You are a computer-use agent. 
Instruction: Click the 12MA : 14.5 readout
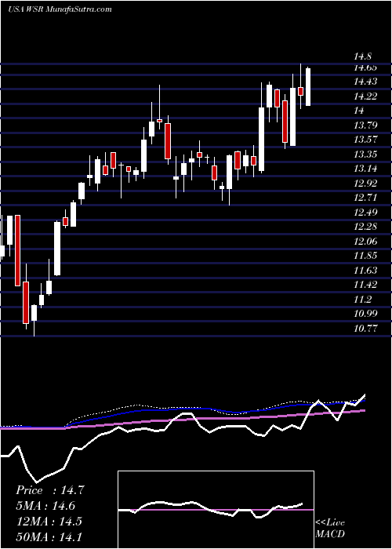[49, 522]
